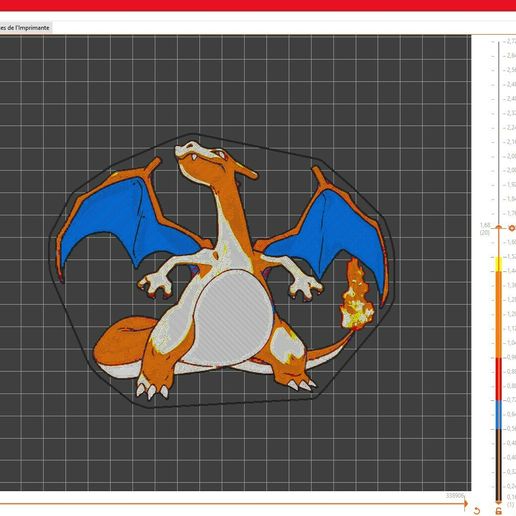Viewport: 516px width, 516px height.
Task: Click the sliced Charizard model on the bed
Action: point(222,271)
